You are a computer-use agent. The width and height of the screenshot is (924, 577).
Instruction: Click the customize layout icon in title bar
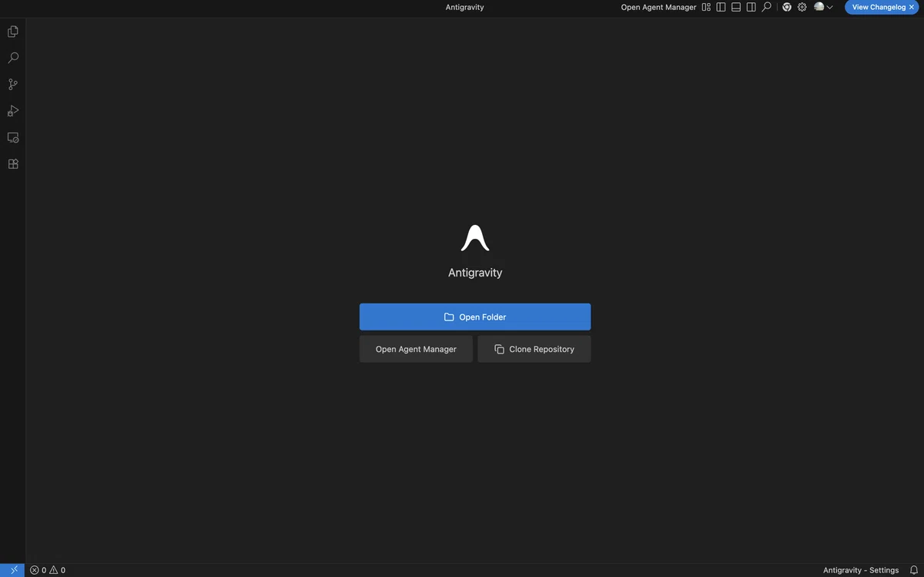(706, 7)
